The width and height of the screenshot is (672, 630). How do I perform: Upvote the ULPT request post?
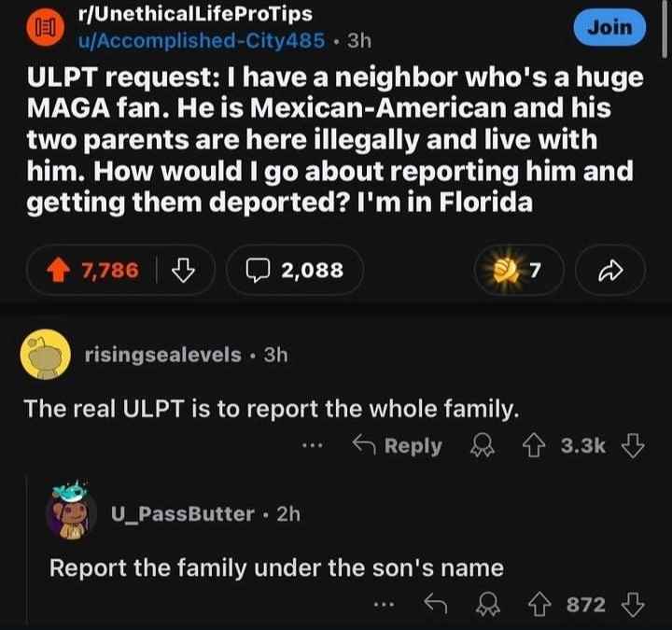coord(65,271)
